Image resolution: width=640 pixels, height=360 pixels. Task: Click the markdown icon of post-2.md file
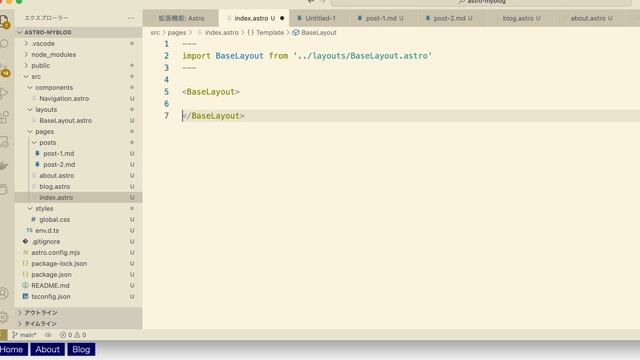(x=37, y=164)
